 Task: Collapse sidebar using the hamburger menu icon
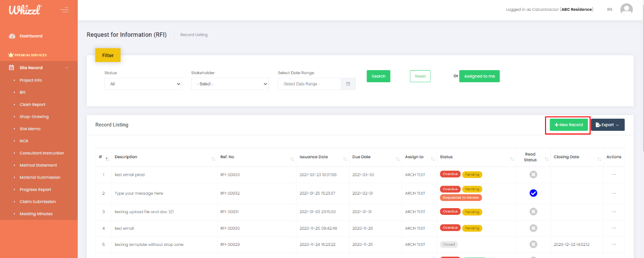(x=64, y=9)
